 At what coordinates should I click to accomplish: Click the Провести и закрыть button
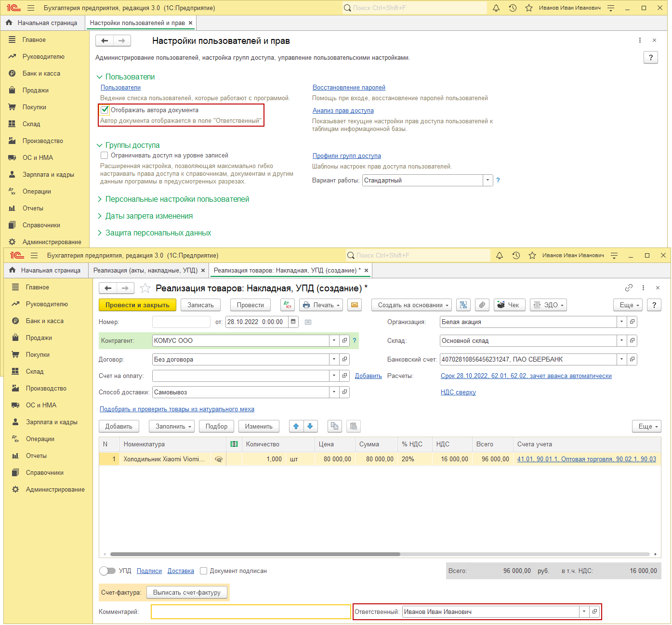[x=137, y=305]
